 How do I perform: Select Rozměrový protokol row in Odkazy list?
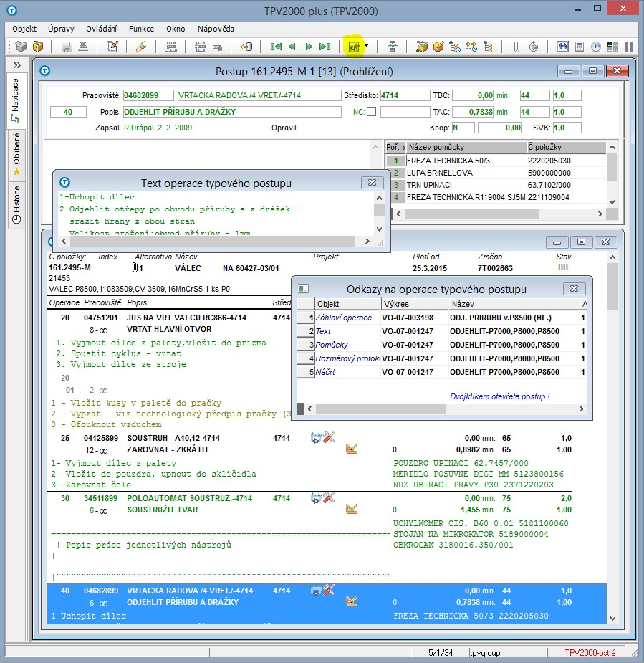(442, 358)
